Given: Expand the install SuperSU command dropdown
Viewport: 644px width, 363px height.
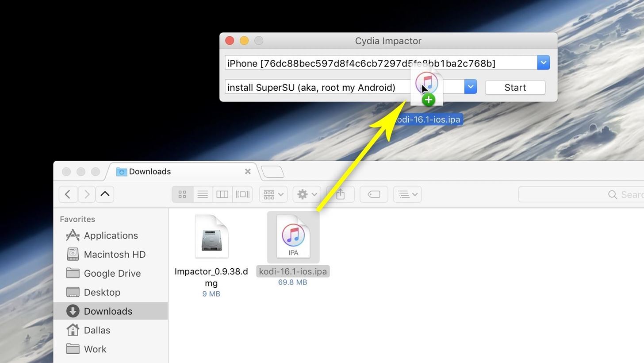Looking at the screenshot, I should tap(471, 87).
